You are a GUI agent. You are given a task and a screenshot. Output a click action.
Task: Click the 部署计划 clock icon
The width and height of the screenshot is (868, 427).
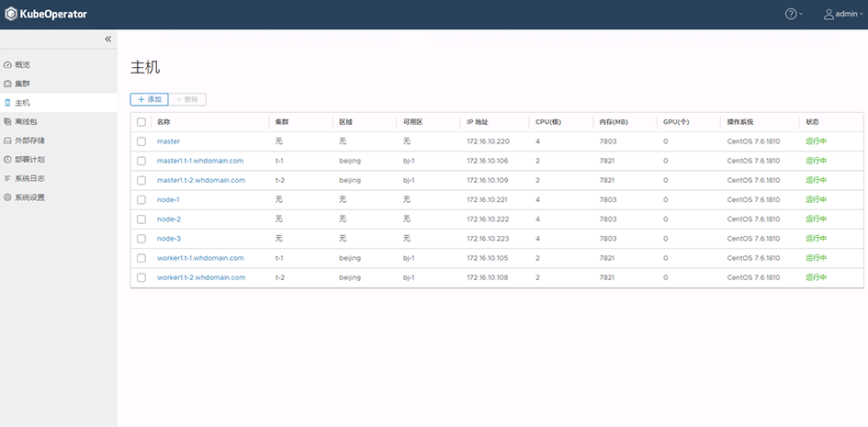click(7, 159)
